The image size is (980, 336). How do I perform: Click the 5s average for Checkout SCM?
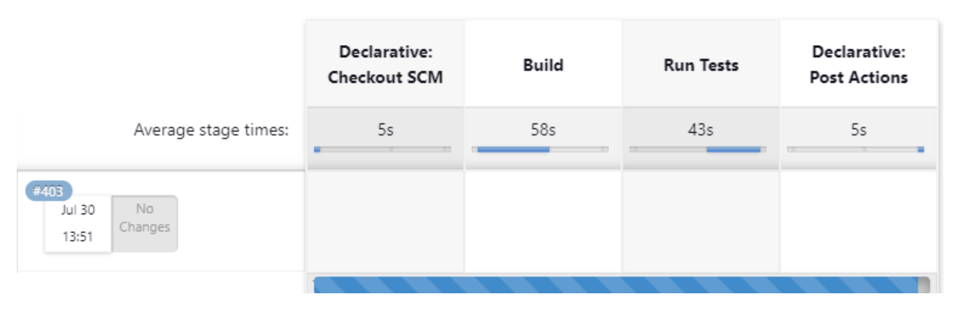click(386, 129)
